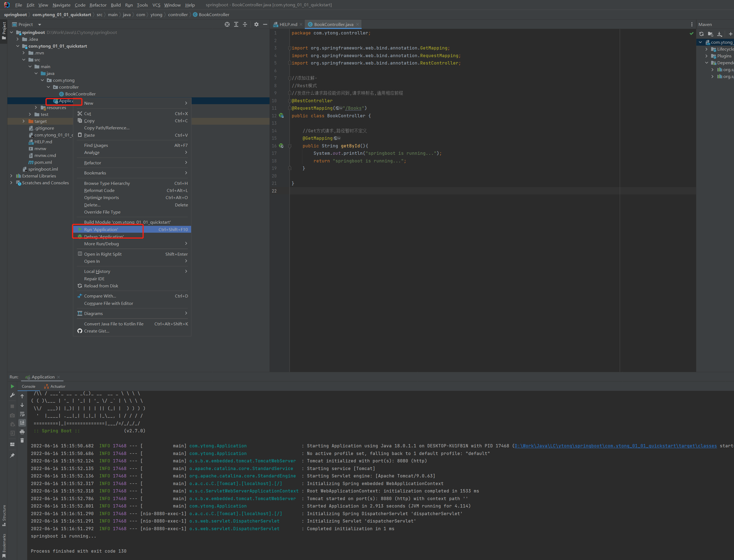The width and height of the screenshot is (734, 560).
Task: Click Collapse All in Project toolbar
Action: point(245,24)
